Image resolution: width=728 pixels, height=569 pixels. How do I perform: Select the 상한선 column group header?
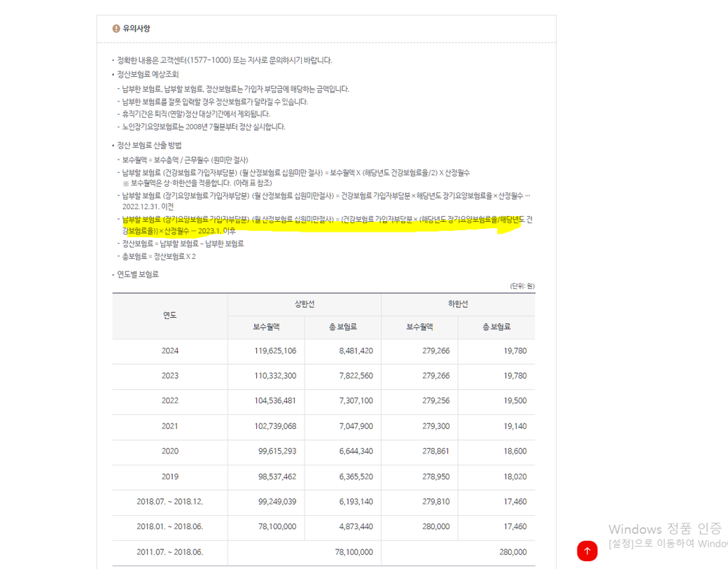tap(304, 304)
